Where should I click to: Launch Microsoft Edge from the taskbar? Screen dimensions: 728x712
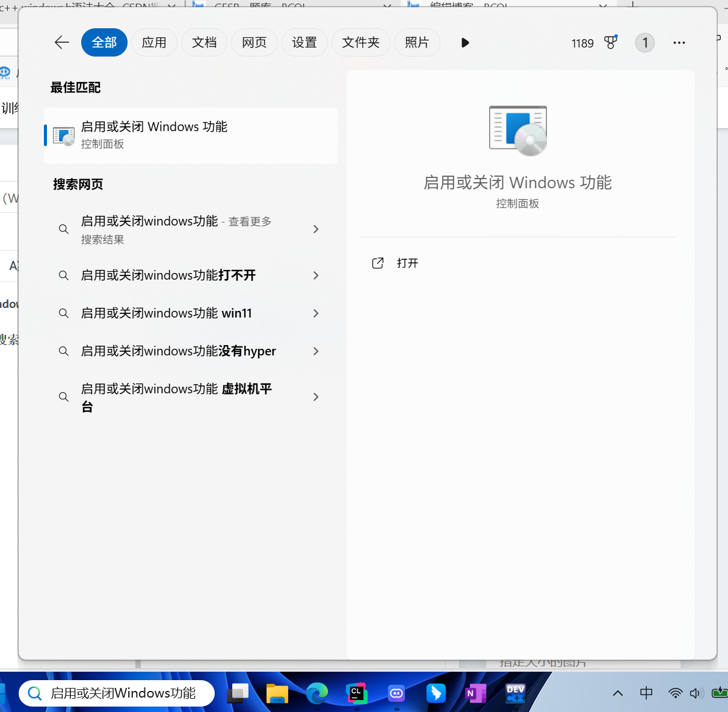coord(316,693)
